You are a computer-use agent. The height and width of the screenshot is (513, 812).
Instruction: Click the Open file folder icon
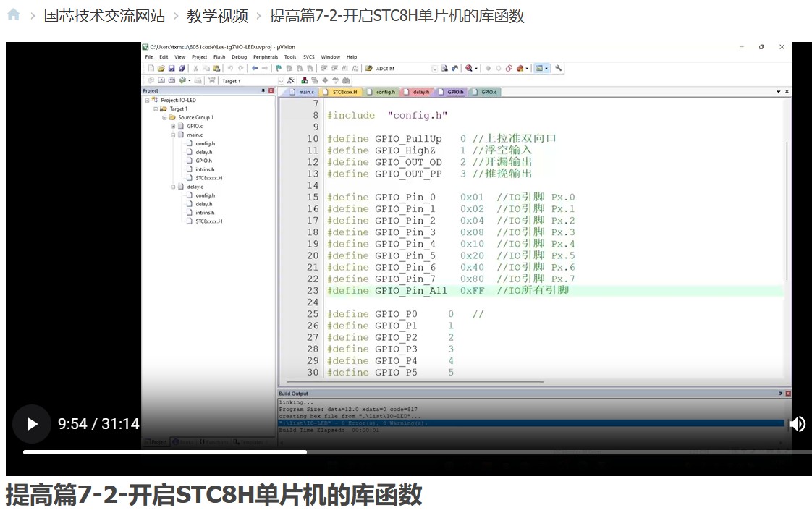point(161,68)
